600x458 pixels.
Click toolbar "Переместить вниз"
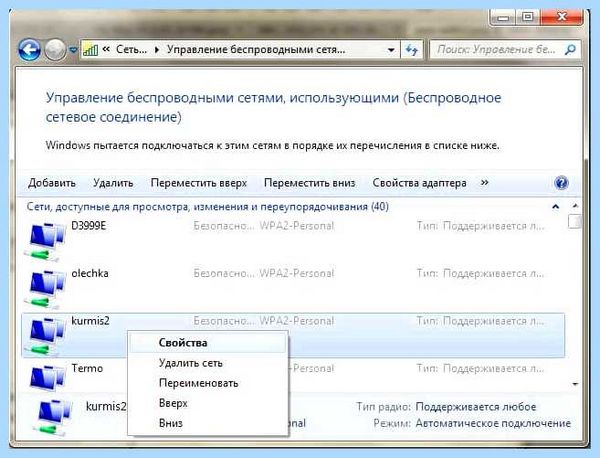coord(310,183)
